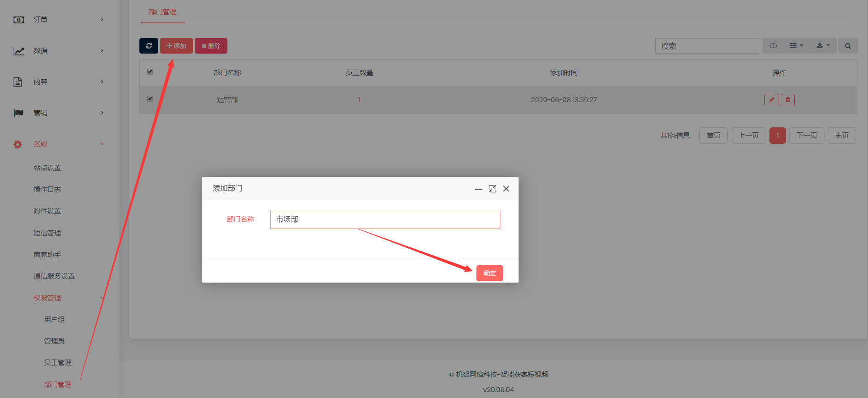Close the 添加部门 dialog
The width and height of the screenshot is (868, 398).
point(506,189)
